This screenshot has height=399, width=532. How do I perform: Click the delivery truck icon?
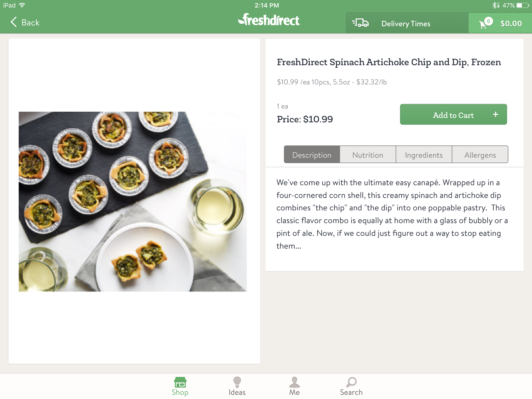pos(360,23)
